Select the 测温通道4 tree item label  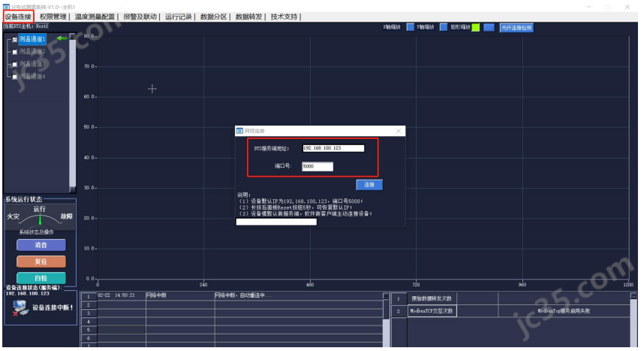[x=32, y=77]
